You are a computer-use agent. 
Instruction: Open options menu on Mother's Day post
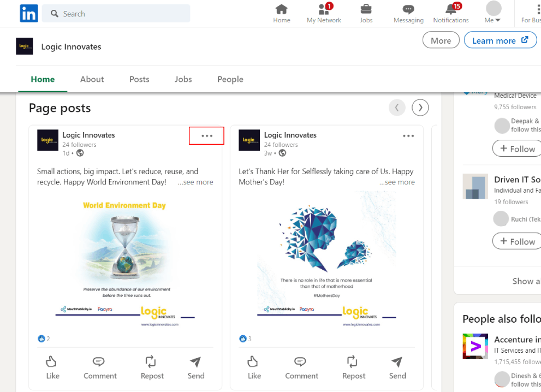click(408, 135)
